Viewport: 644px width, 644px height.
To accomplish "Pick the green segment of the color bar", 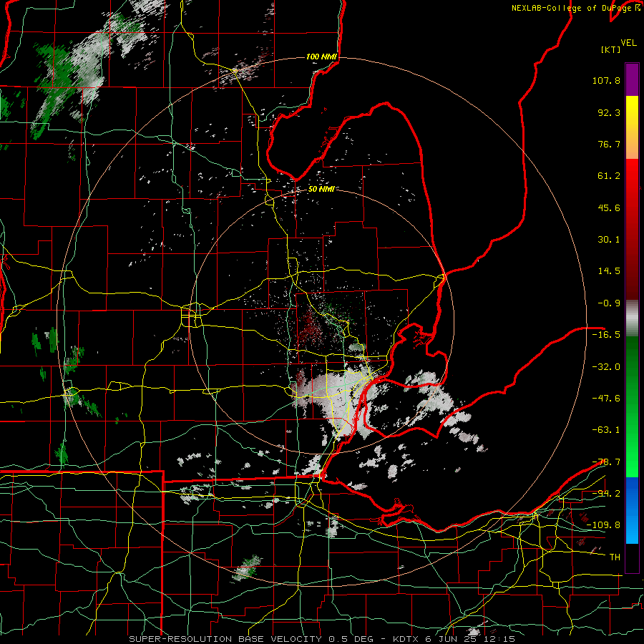I will point(632,406).
